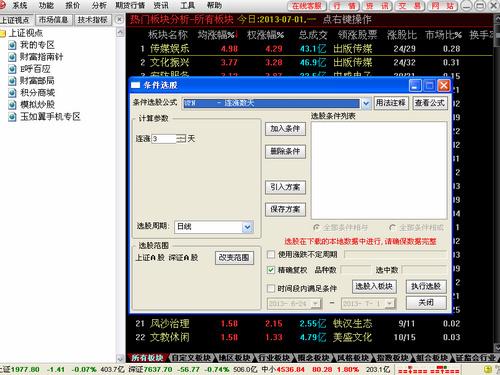Switch to 风格板块 bottom tab
The image size is (500, 375).
click(353, 358)
